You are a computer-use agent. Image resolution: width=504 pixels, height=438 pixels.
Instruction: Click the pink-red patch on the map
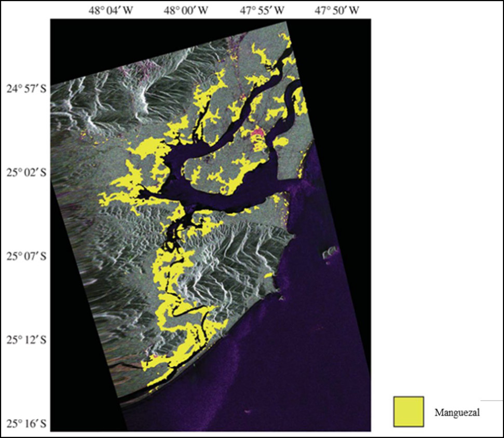(x=257, y=135)
